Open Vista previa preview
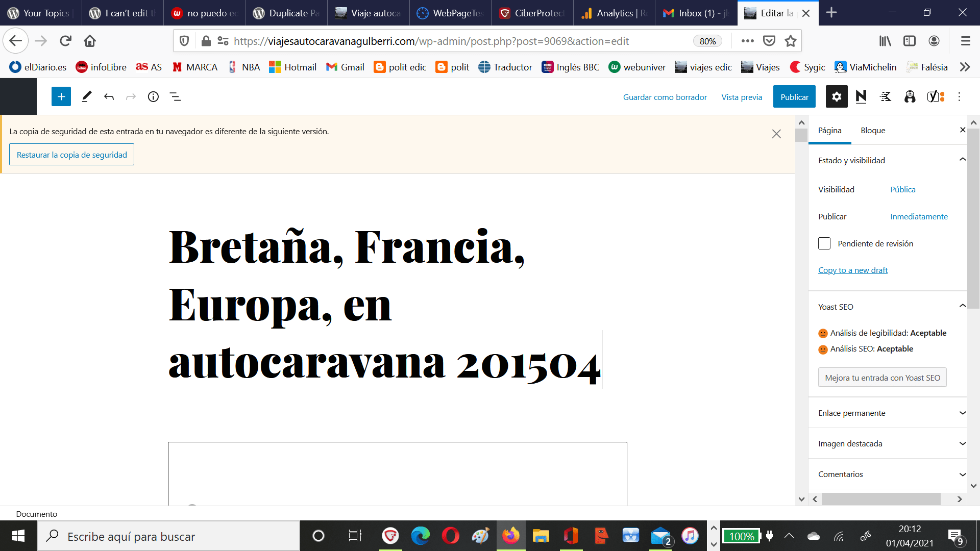Screen dimensions: 980x551 [742, 97]
